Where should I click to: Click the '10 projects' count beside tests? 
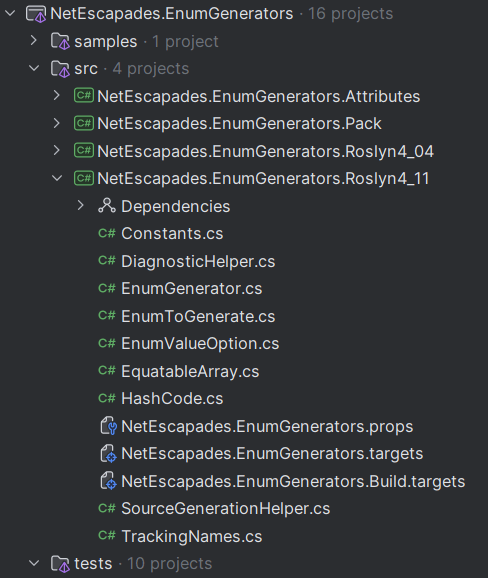pos(170,564)
